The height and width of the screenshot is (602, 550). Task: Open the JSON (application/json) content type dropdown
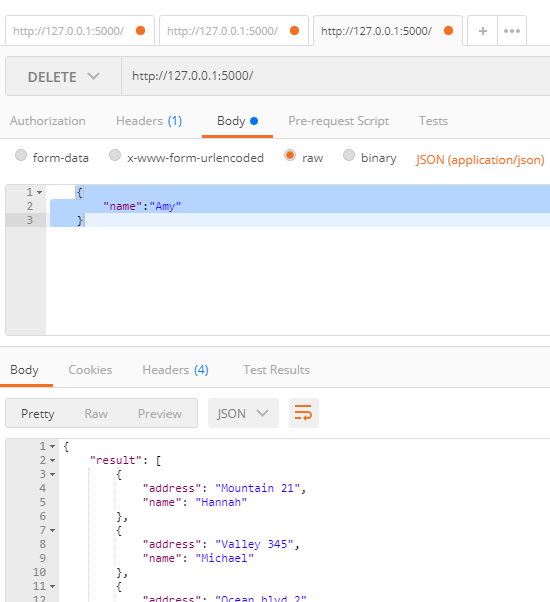coord(480,160)
